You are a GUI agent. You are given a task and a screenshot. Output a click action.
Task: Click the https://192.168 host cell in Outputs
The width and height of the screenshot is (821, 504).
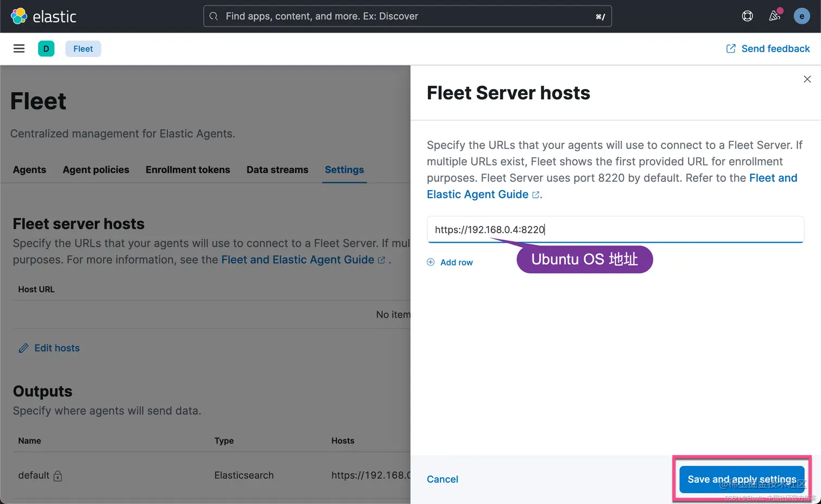coord(371,476)
